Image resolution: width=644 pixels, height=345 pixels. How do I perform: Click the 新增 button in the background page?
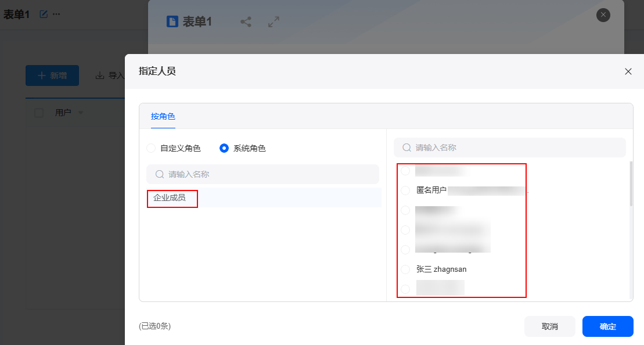click(52, 76)
